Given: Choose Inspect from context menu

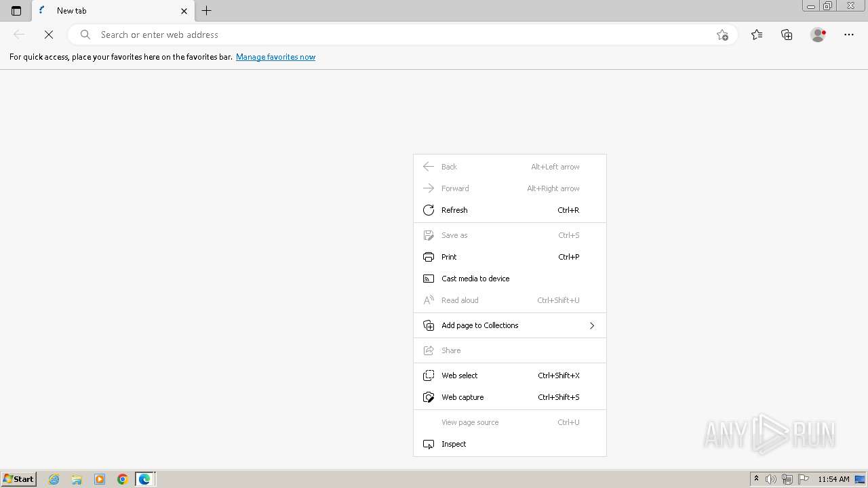Looking at the screenshot, I should point(510,444).
